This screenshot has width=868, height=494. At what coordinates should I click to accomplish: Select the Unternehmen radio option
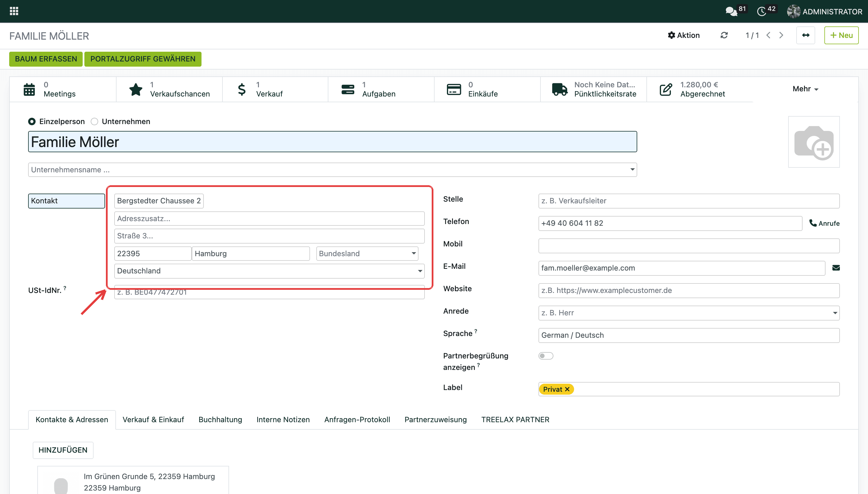click(94, 121)
